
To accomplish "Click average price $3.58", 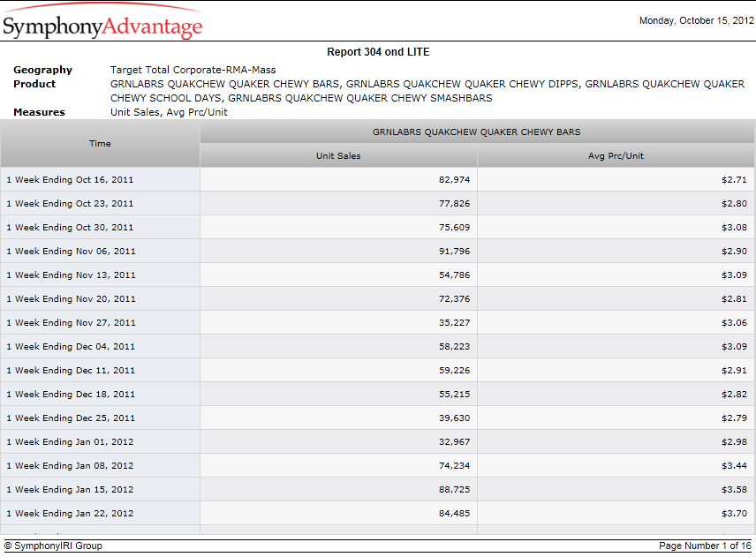I will coord(734,490).
